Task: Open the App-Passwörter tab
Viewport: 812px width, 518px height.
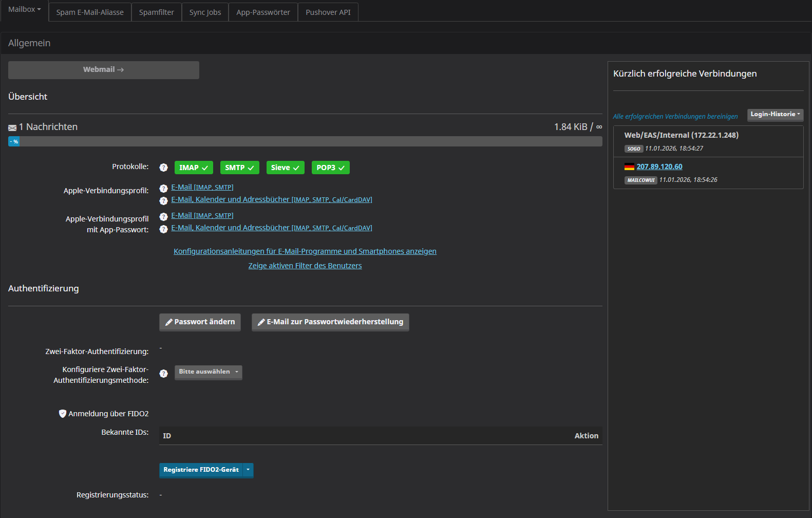Action: pyautogui.click(x=263, y=12)
